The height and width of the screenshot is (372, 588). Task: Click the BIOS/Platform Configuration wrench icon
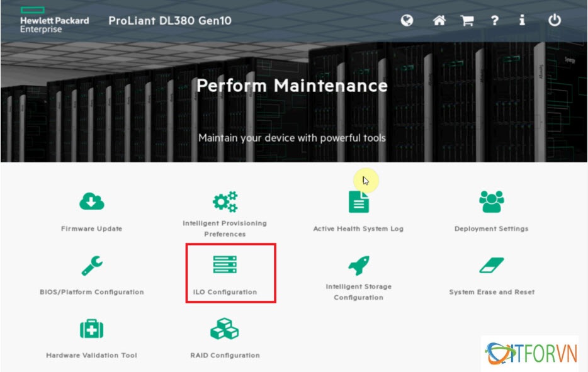92,265
